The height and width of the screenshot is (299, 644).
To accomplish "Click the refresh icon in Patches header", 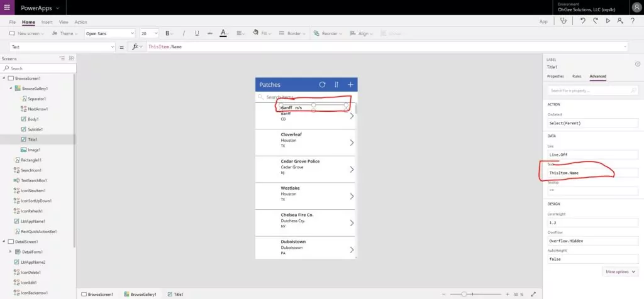I will [x=323, y=85].
